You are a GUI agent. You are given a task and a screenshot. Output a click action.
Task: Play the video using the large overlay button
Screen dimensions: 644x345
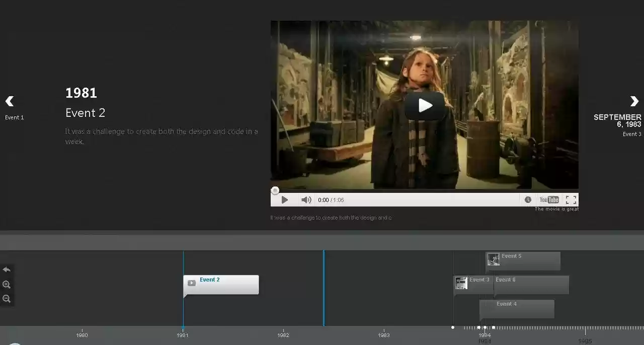425,105
